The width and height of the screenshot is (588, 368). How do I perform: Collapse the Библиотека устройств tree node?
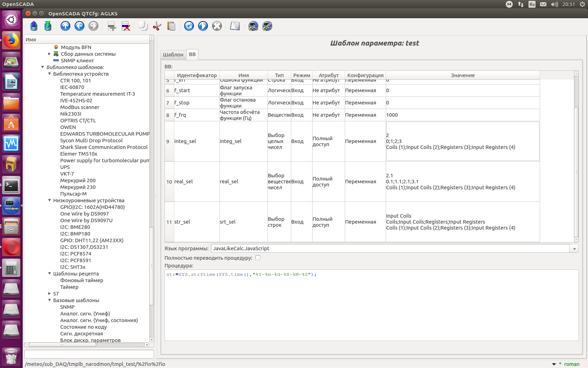coord(49,74)
